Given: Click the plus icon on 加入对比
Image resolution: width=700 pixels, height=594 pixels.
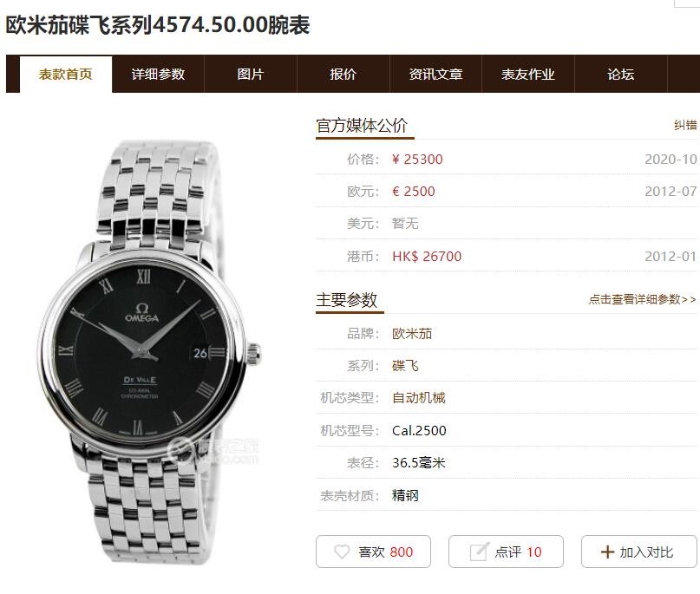Looking at the screenshot, I should coord(607,552).
